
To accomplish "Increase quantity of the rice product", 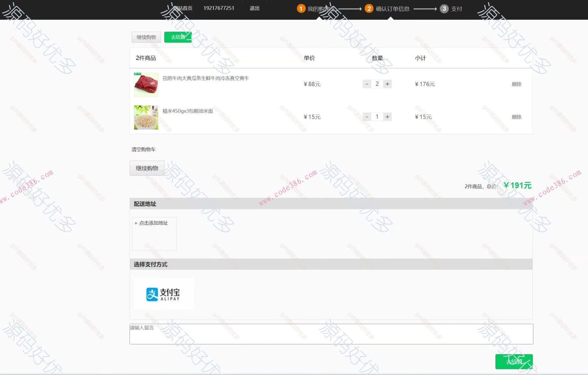I will [387, 117].
